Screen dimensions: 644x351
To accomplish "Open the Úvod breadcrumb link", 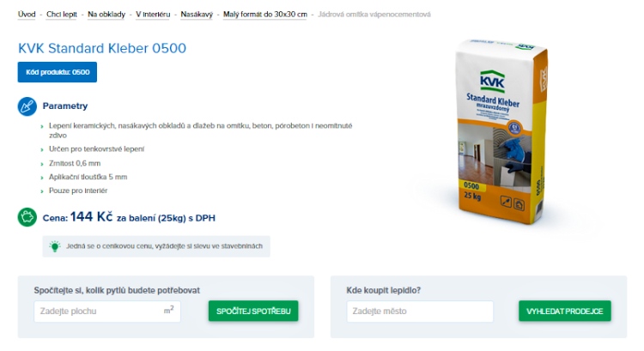I will (x=27, y=15).
